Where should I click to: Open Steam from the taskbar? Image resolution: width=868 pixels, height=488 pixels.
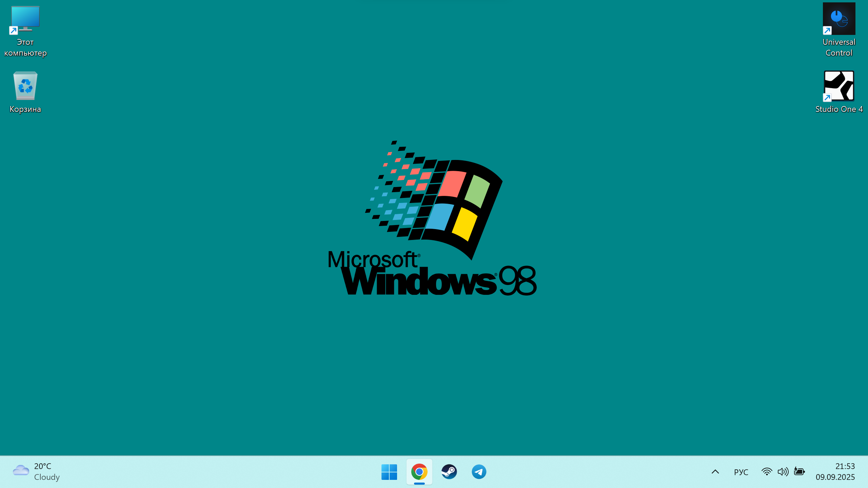coord(449,472)
